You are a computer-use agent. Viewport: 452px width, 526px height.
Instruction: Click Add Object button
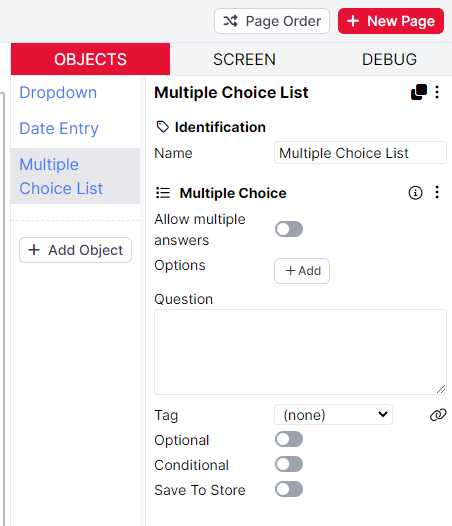[76, 250]
